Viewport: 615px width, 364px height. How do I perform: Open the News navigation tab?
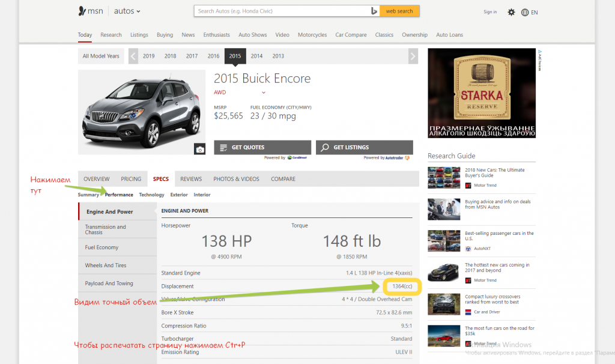(188, 35)
